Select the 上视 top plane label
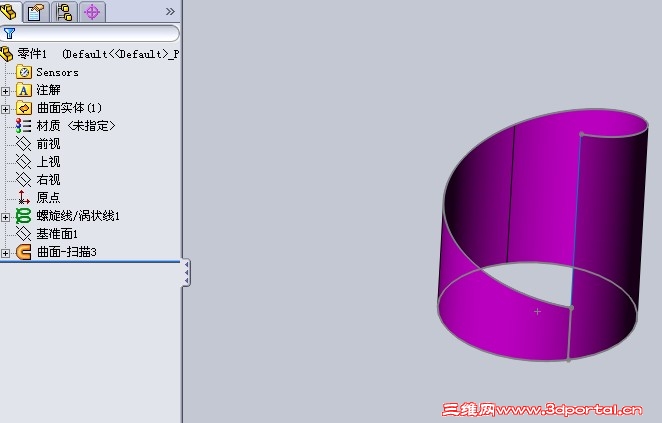This screenshot has height=423, width=662. pyautogui.click(x=48, y=162)
